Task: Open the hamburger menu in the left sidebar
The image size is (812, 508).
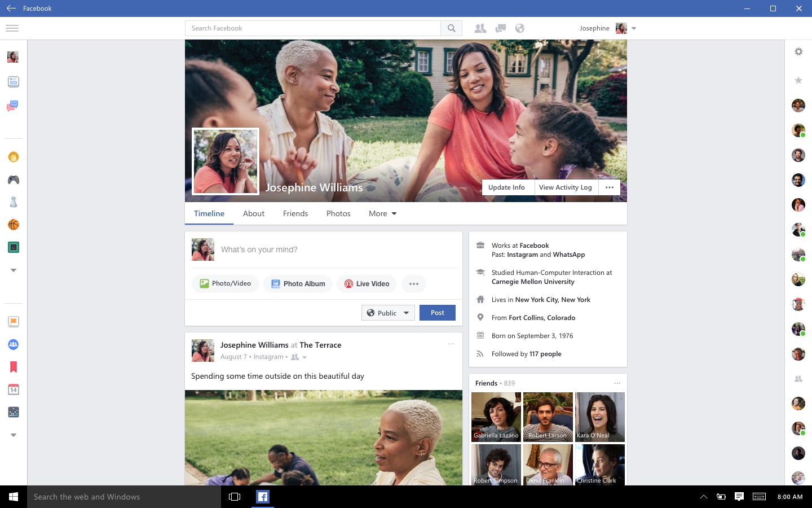Action: (12, 28)
